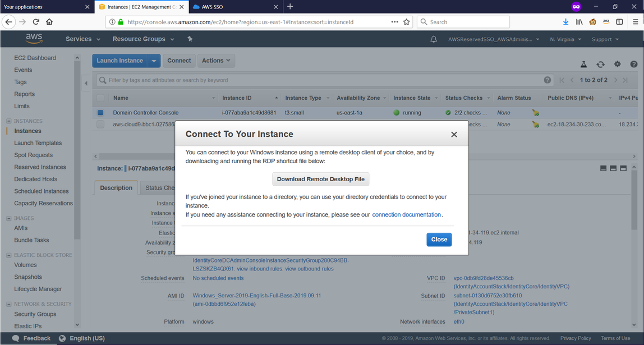Viewport: 644px width, 345px height.
Task: Click alarm icon for Domain Controller Console row
Action: tap(536, 113)
